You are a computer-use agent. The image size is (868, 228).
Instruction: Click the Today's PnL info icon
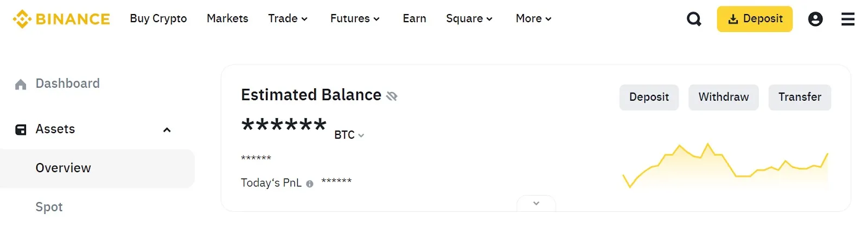click(x=310, y=184)
